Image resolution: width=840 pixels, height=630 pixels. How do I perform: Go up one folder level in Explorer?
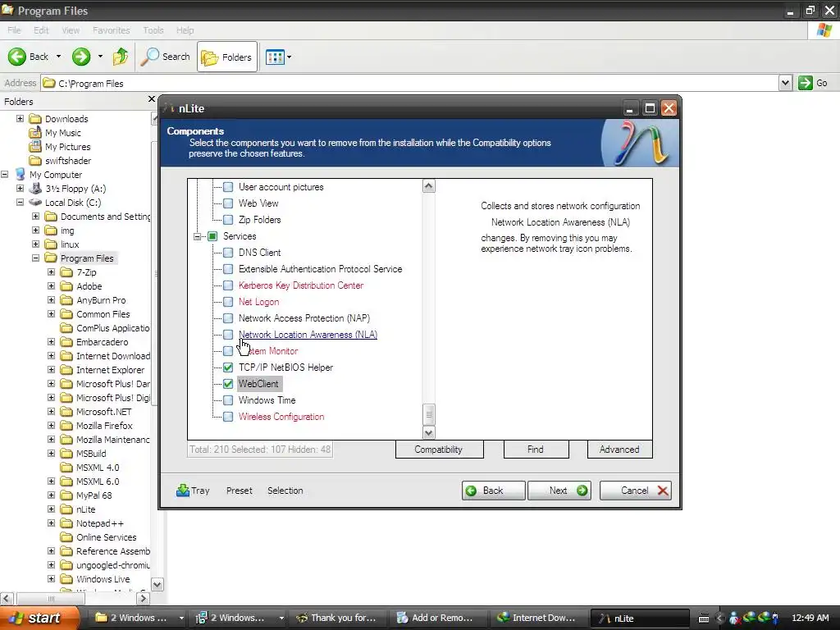(x=121, y=57)
